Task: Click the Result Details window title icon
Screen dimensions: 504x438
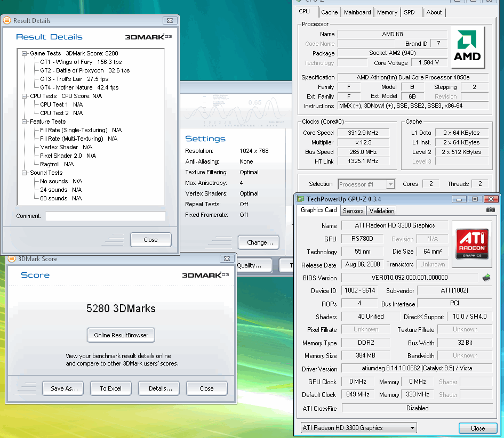Action: [x=7, y=20]
